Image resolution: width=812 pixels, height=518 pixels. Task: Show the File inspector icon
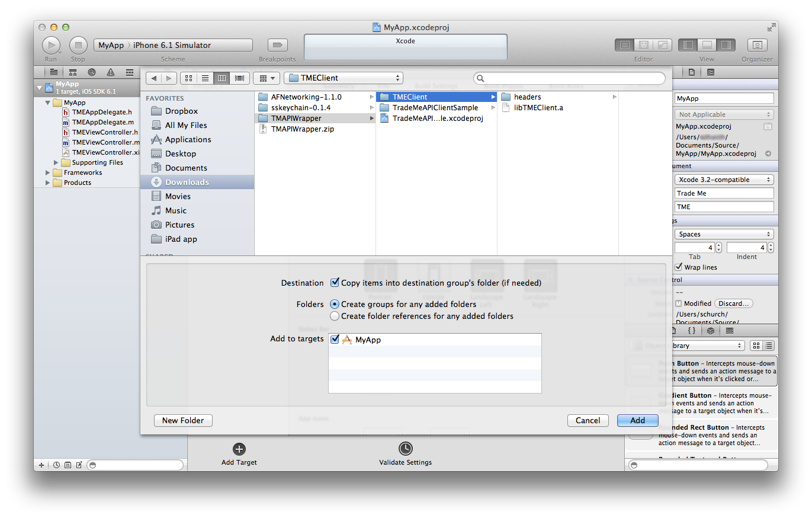692,72
